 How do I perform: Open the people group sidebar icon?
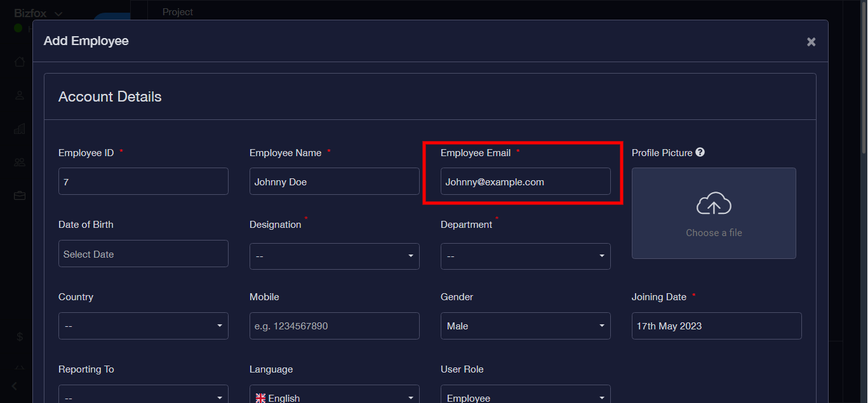tap(20, 162)
